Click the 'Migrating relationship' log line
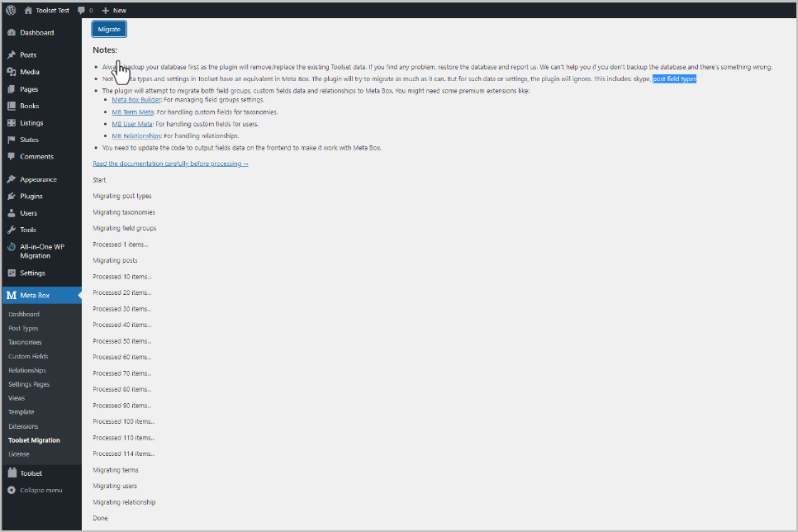 [x=124, y=502]
